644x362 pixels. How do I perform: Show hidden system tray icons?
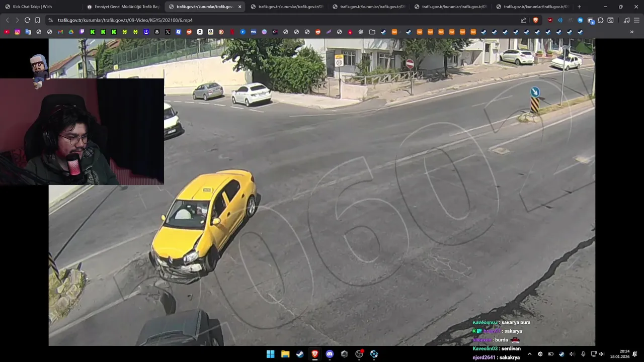coord(529,354)
